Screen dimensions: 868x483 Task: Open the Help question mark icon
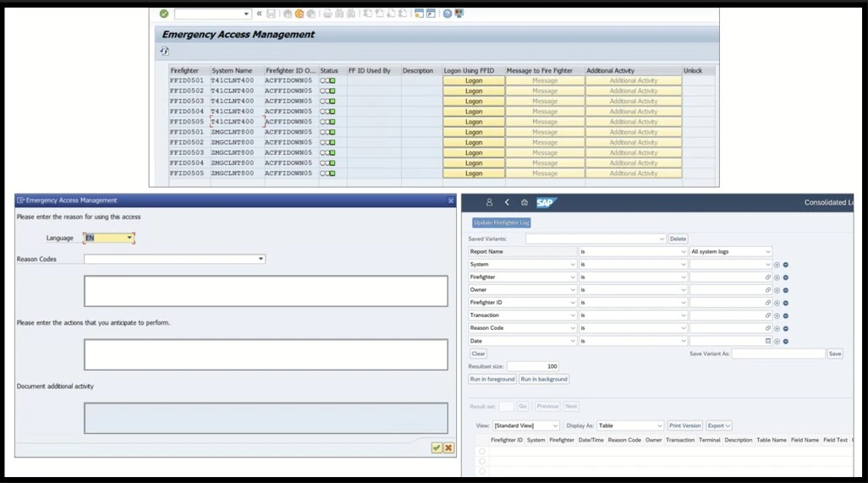coord(448,14)
